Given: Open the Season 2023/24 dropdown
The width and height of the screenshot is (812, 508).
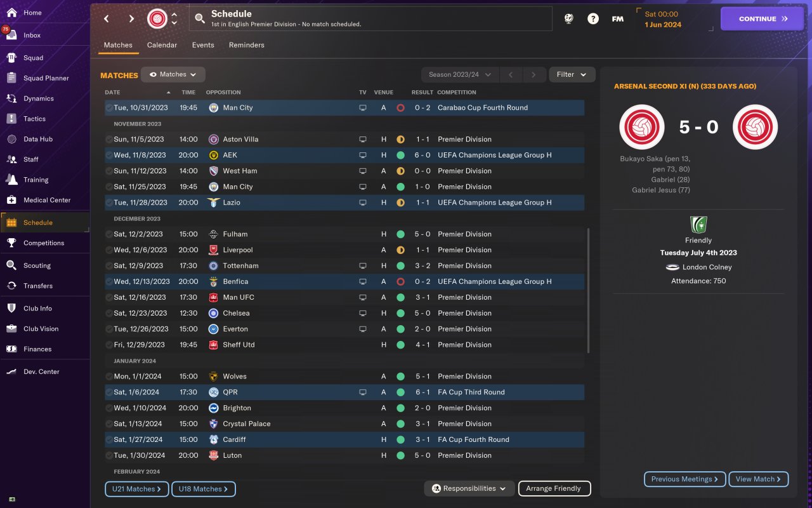Looking at the screenshot, I should coord(460,74).
